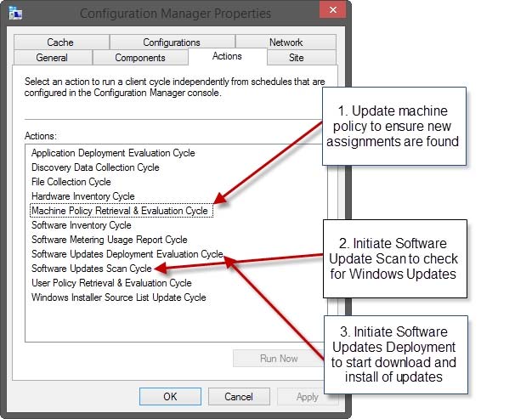This screenshot has height=419, width=532.
Task: Click the Apply button
Action: (x=308, y=397)
